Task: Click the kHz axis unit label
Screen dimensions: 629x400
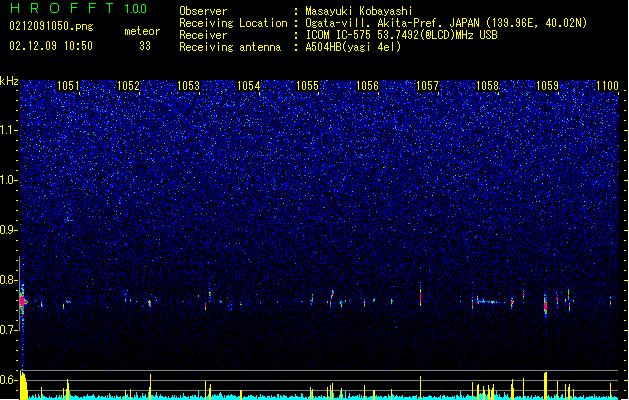Action: coord(9,81)
